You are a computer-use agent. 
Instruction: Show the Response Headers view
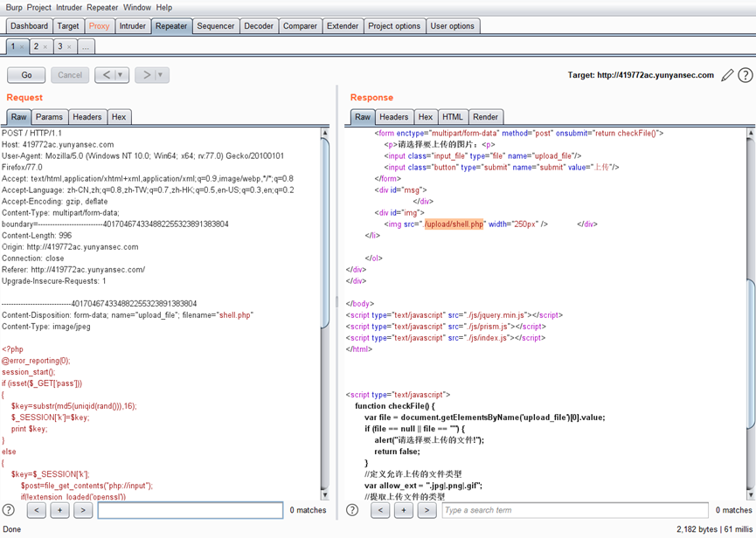click(x=394, y=117)
